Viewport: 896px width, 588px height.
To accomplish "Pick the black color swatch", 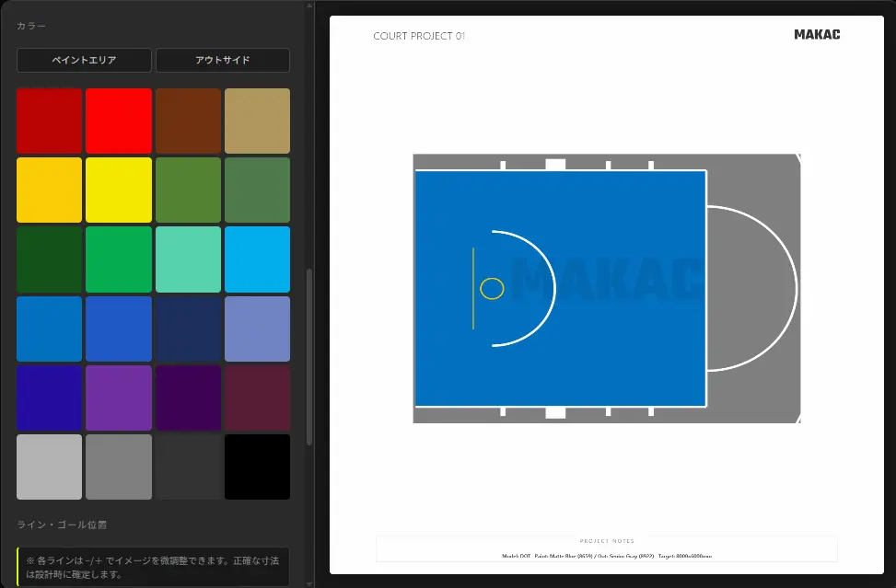I will (x=257, y=467).
